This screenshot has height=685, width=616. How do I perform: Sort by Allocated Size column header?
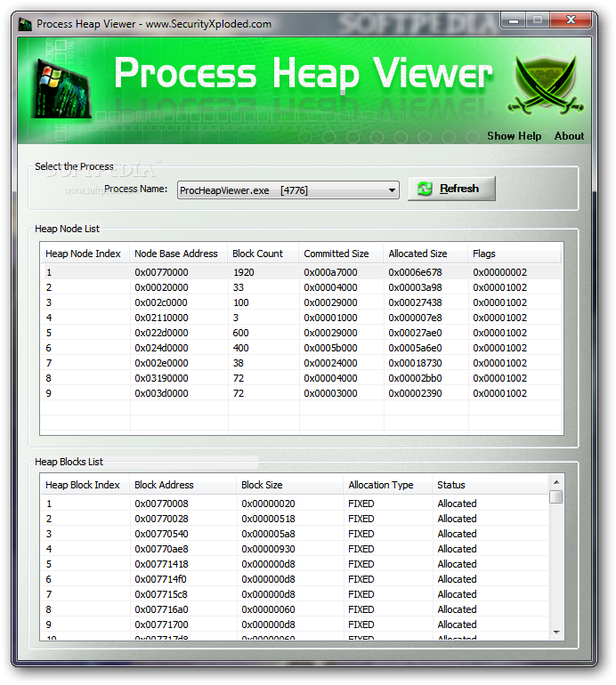[426, 254]
